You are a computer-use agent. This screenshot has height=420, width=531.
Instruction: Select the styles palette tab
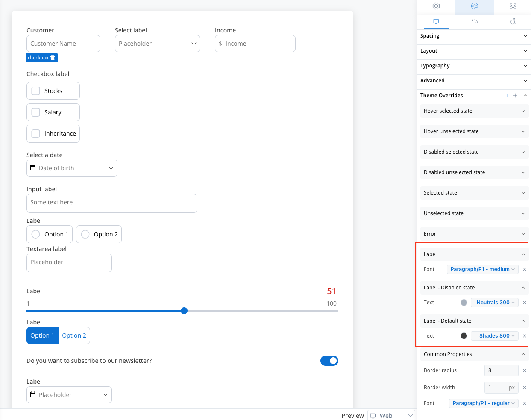pyautogui.click(x=474, y=6)
